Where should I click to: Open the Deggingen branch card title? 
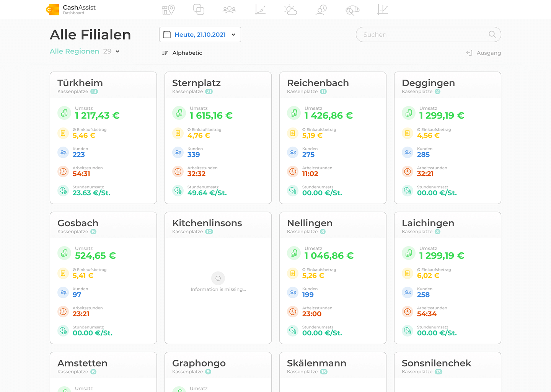tap(428, 83)
